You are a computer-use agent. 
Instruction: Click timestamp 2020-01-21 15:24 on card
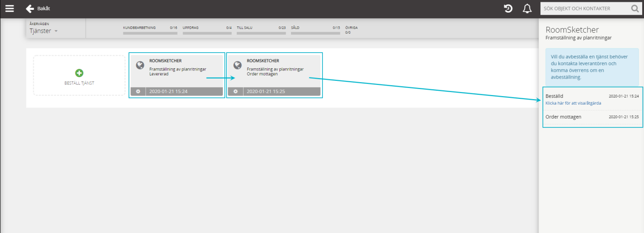[168, 91]
